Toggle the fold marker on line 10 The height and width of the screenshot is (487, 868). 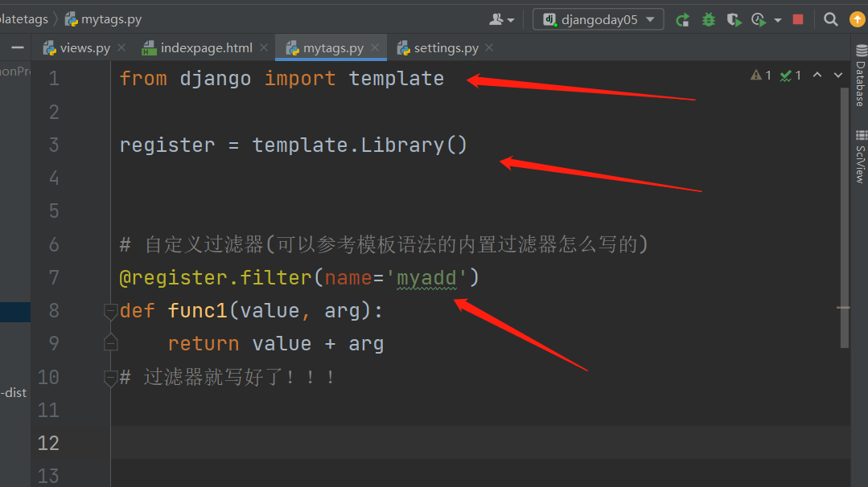[x=110, y=378]
